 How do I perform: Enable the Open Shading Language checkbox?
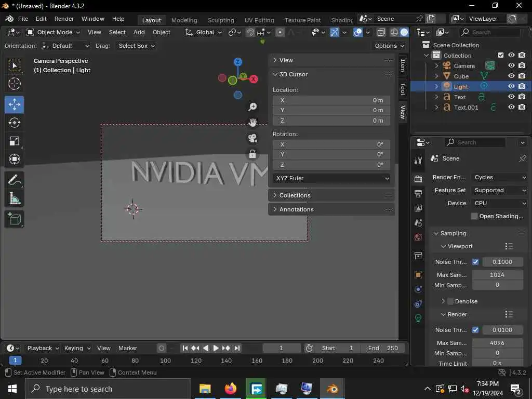coord(474,216)
